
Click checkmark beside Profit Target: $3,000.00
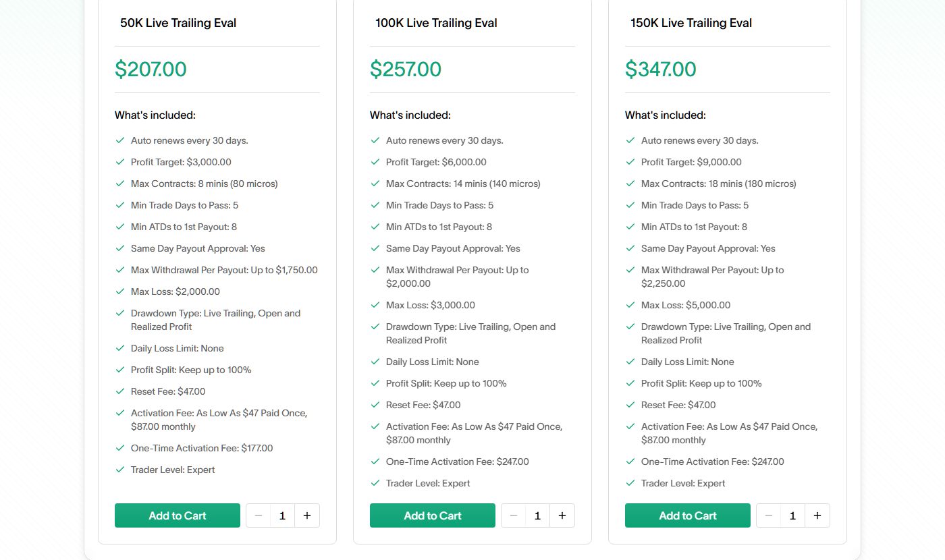120,162
